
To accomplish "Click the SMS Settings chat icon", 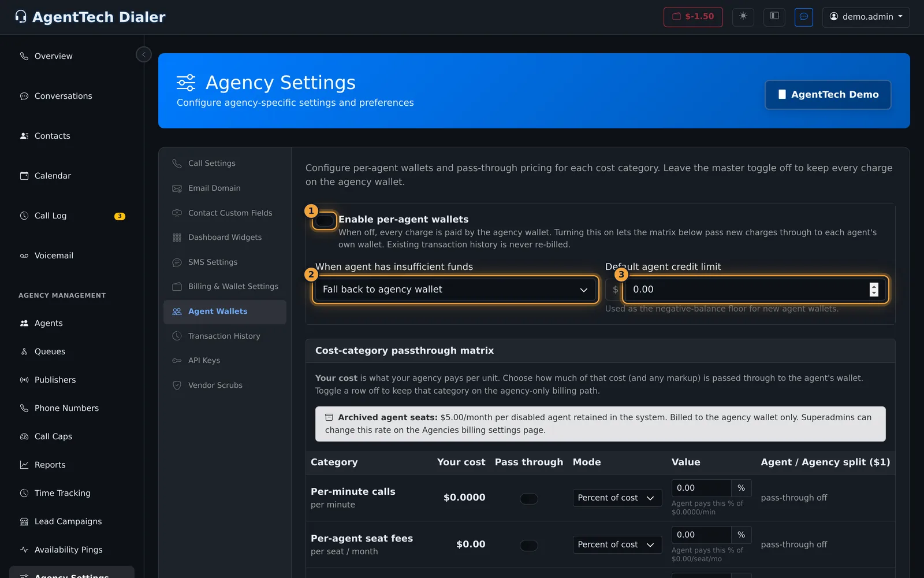I will tap(177, 262).
